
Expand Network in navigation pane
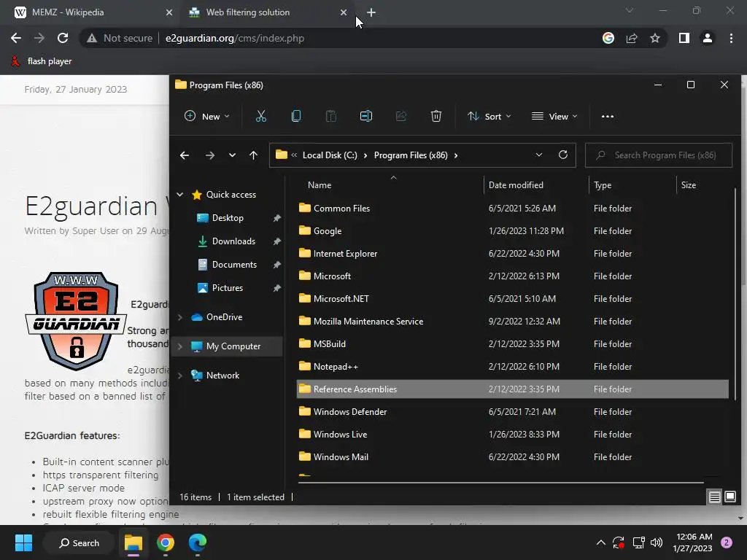click(180, 376)
